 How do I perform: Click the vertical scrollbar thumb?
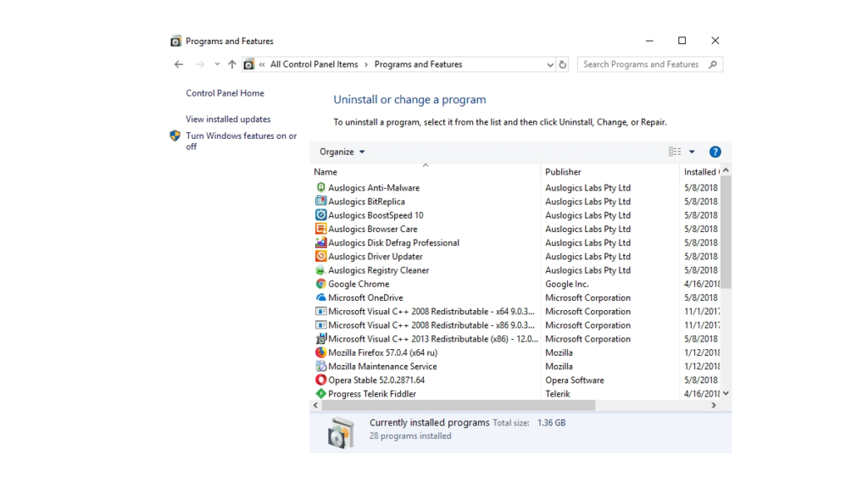[x=726, y=232]
